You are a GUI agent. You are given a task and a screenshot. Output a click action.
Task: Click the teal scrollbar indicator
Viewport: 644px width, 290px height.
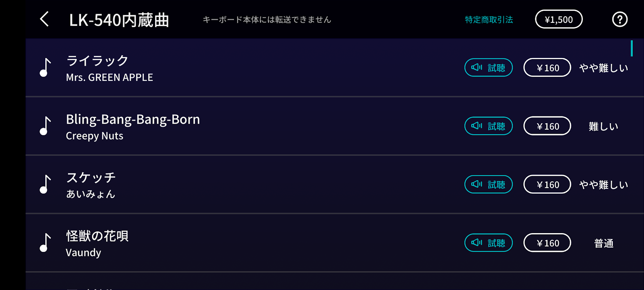631,48
